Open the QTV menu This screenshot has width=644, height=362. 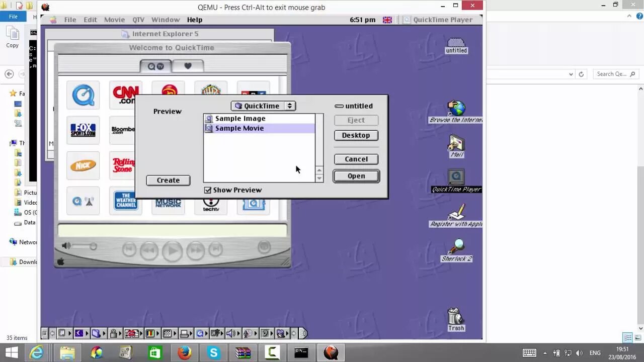tap(138, 20)
